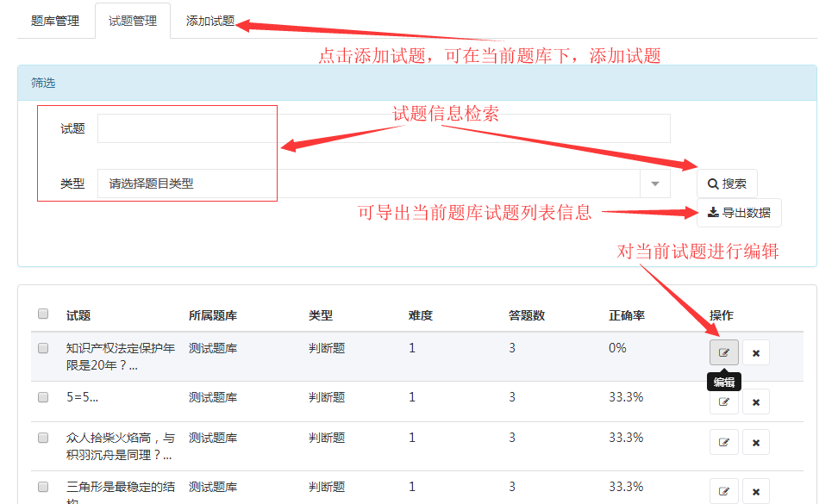Screen dimensions: 838x504
Task: Click the 搜索 search button
Action: [727, 184]
